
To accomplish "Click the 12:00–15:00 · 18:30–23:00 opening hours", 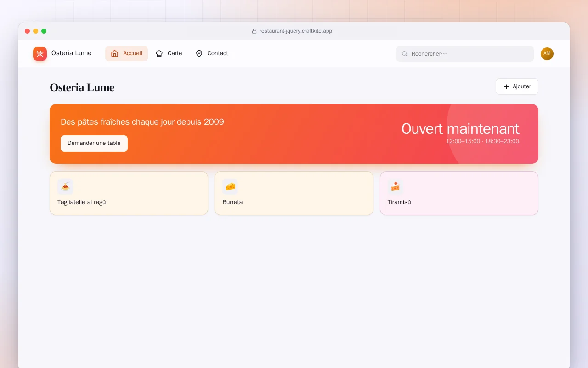I will coord(482,141).
